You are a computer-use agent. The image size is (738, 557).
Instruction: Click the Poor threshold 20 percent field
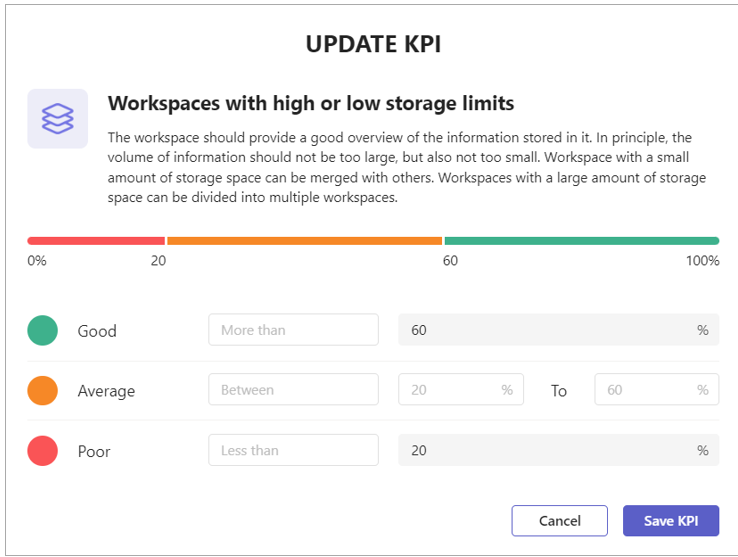point(558,450)
